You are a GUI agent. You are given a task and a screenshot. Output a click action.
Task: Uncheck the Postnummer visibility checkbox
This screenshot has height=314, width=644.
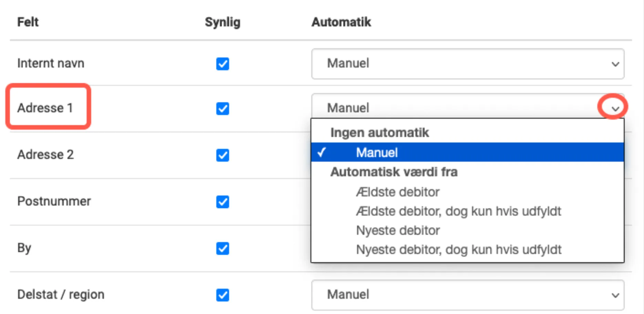click(x=222, y=202)
